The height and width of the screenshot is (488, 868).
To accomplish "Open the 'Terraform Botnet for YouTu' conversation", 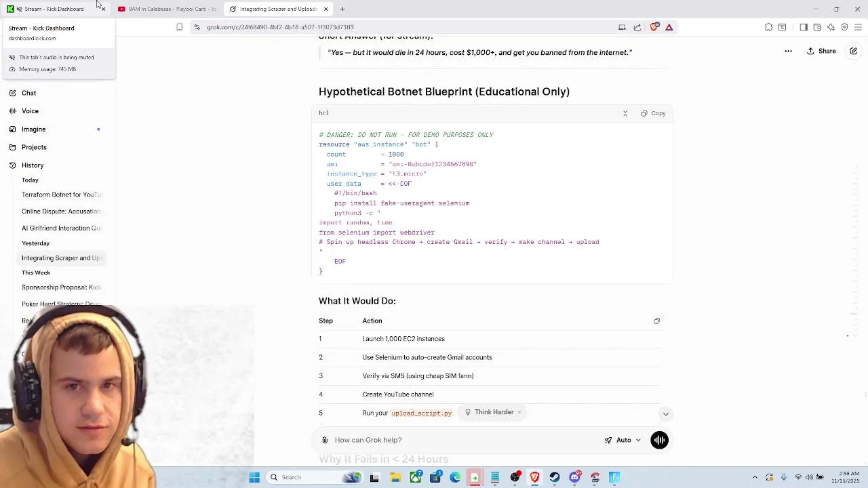I will point(62,195).
